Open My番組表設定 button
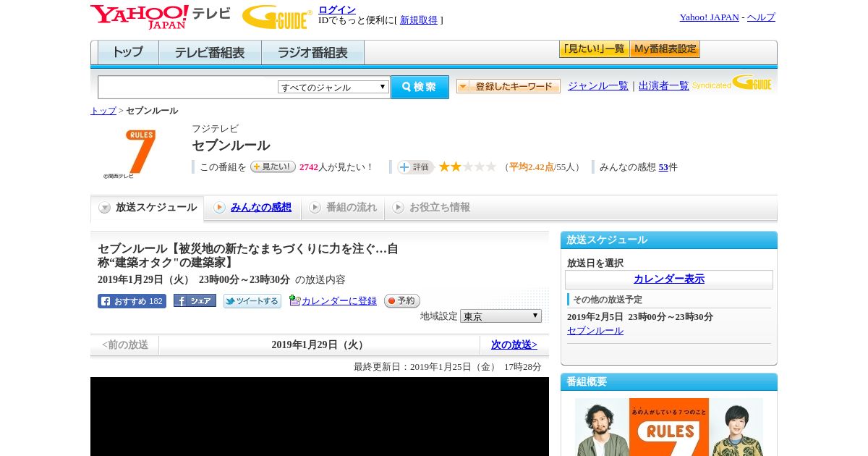The height and width of the screenshot is (456, 868). (x=665, y=49)
